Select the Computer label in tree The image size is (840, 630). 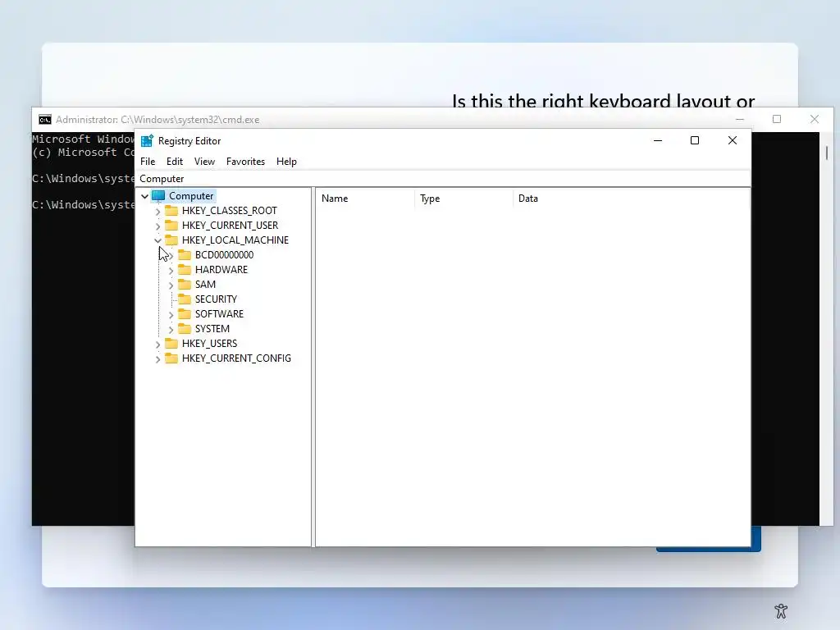(x=191, y=196)
